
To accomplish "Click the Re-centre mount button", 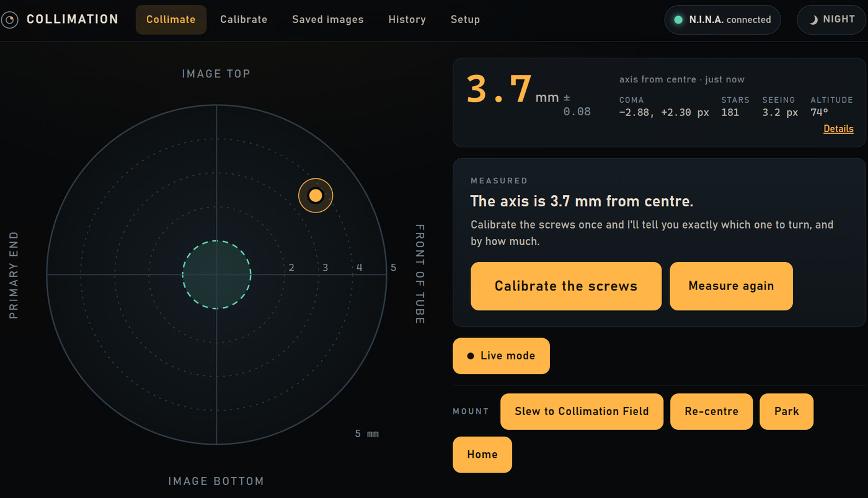I will pos(711,411).
